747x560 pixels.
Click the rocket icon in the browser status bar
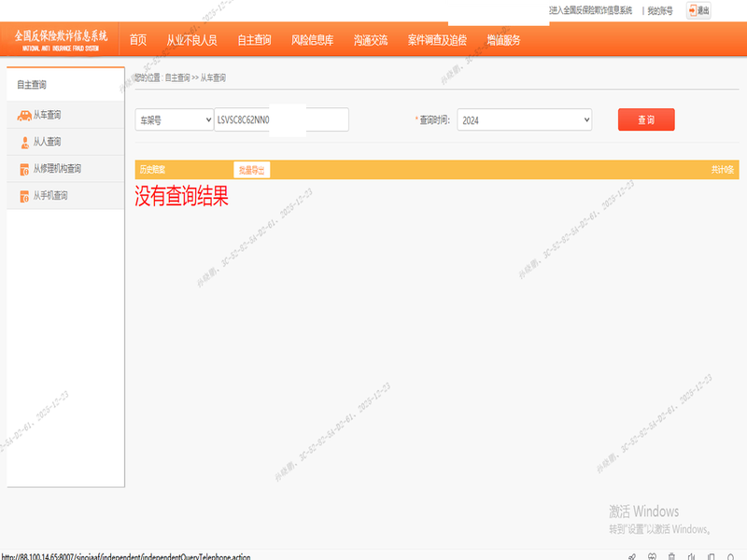pos(632,556)
